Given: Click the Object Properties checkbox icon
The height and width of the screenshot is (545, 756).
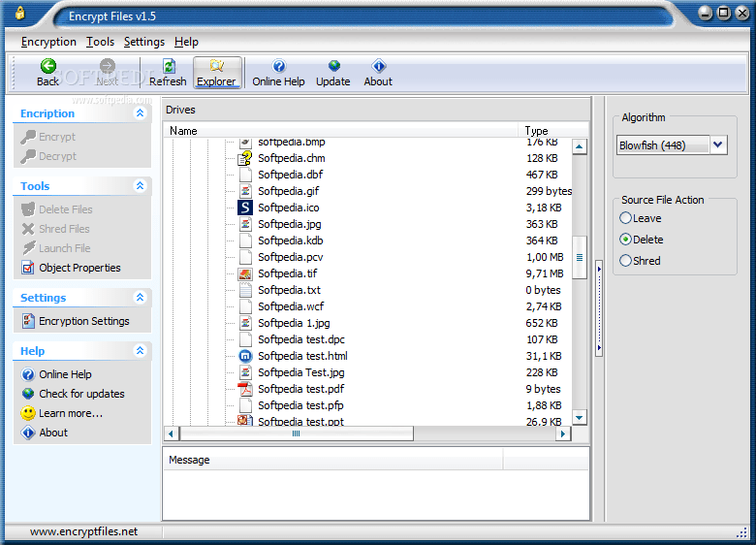Looking at the screenshot, I should click(x=28, y=268).
